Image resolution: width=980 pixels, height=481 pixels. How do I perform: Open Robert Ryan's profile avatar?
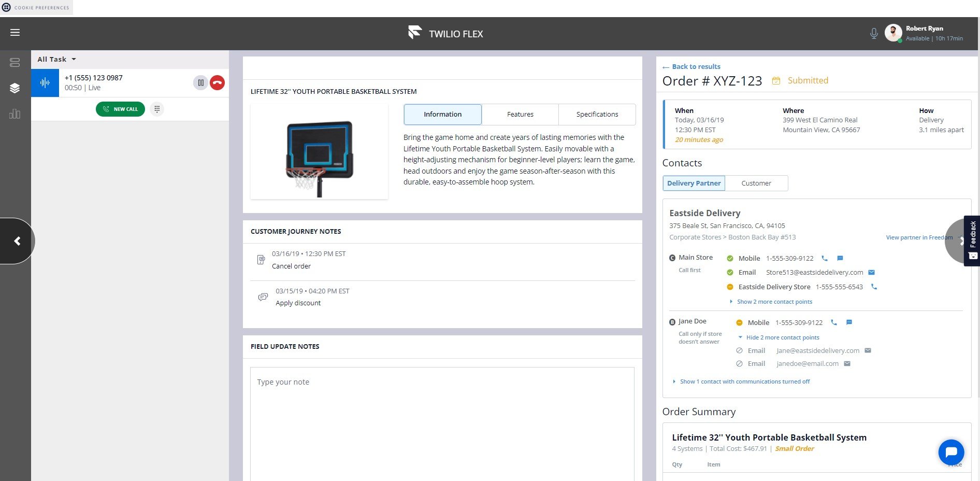[x=893, y=33]
